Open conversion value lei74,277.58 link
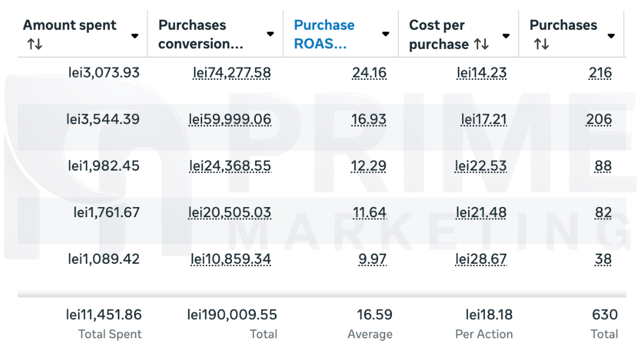 231,73
